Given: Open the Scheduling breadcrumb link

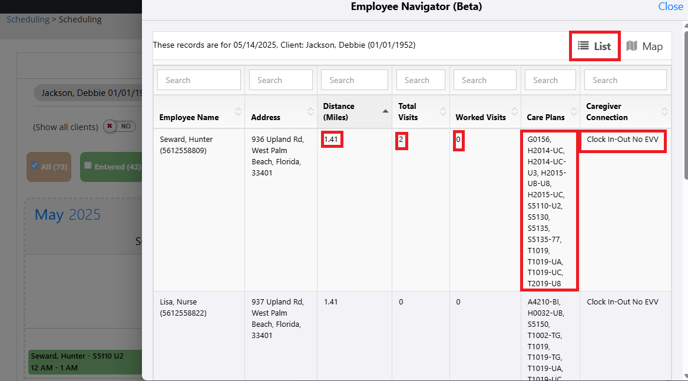Looking at the screenshot, I should pyautogui.click(x=28, y=19).
